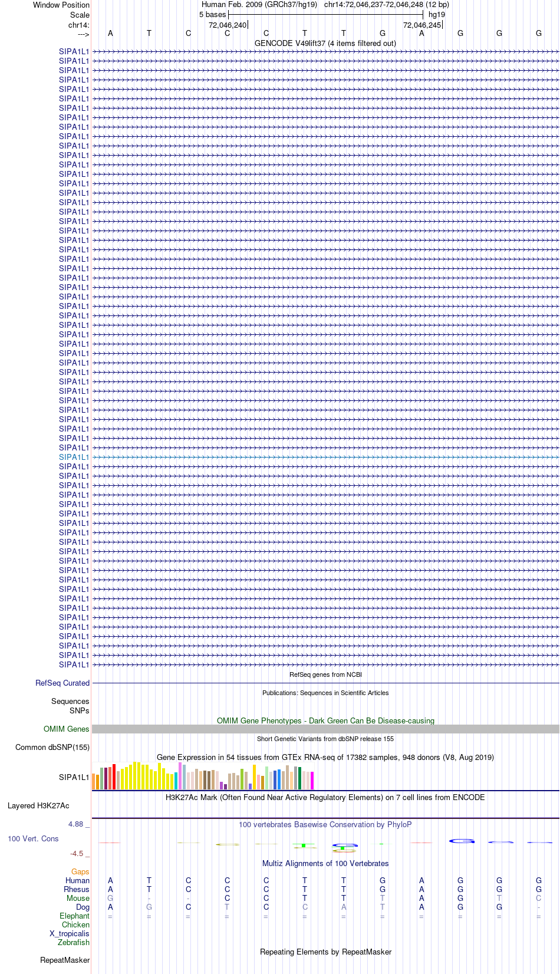Click the Common dbSNP(155) track label
The height and width of the screenshot is (974, 560).
[52, 747]
